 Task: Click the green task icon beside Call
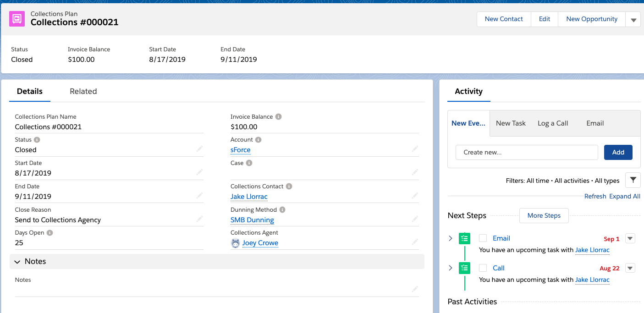click(464, 268)
